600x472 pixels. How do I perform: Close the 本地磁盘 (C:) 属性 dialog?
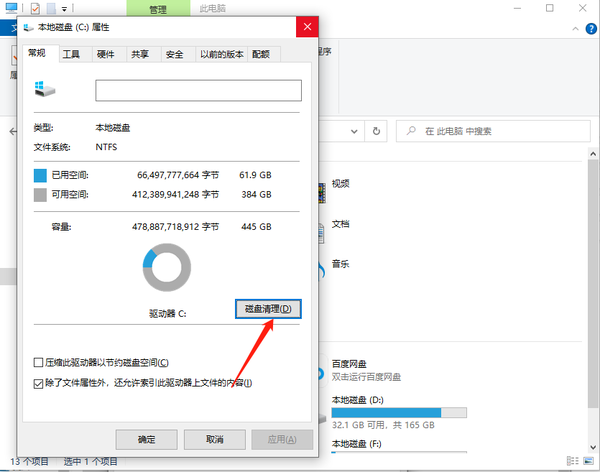point(307,27)
